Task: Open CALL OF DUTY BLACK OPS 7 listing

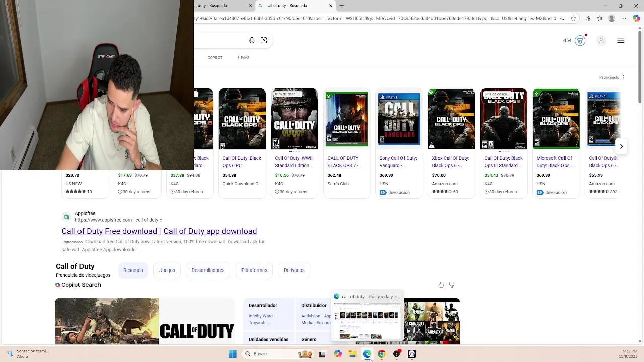Action: point(344,161)
